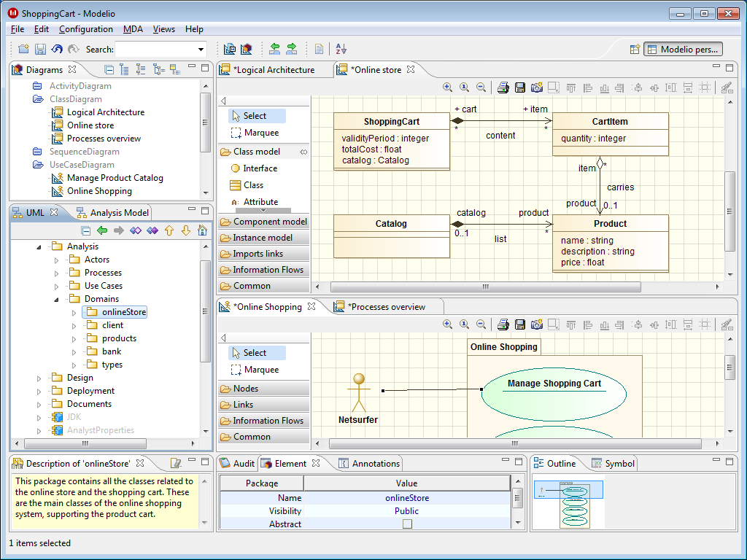The image size is (747, 560).
Task: Click the Modelio pers... perspective button
Action: 683,49
